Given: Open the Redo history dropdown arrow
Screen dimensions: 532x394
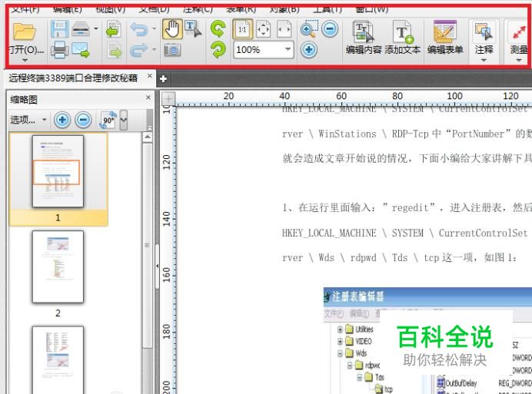Looking at the screenshot, I should (x=155, y=49).
